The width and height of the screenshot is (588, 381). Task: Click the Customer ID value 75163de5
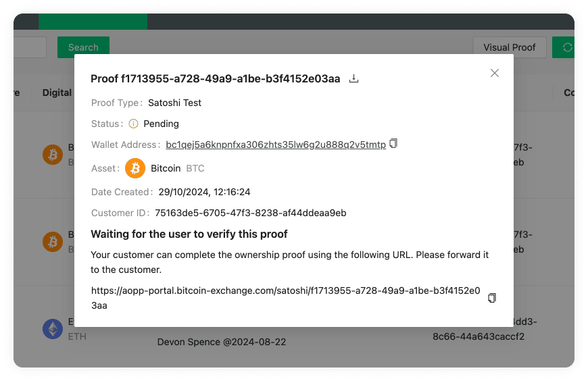(x=250, y=213)
